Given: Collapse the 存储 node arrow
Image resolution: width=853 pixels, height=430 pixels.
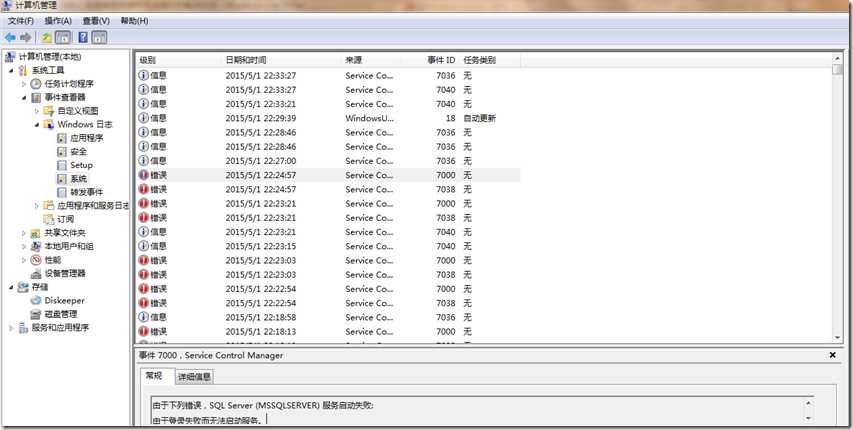Looking at the screenshot, I should (11, 287).
